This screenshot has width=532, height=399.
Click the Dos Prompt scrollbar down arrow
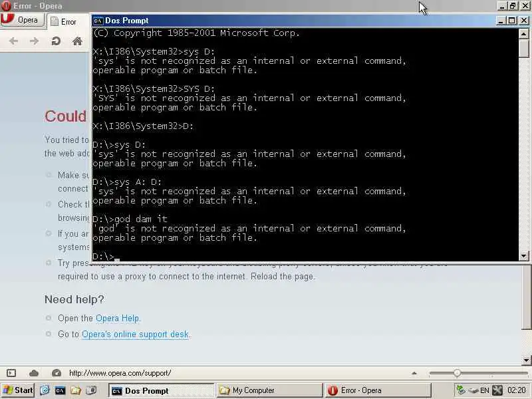[x=523, y=256]
